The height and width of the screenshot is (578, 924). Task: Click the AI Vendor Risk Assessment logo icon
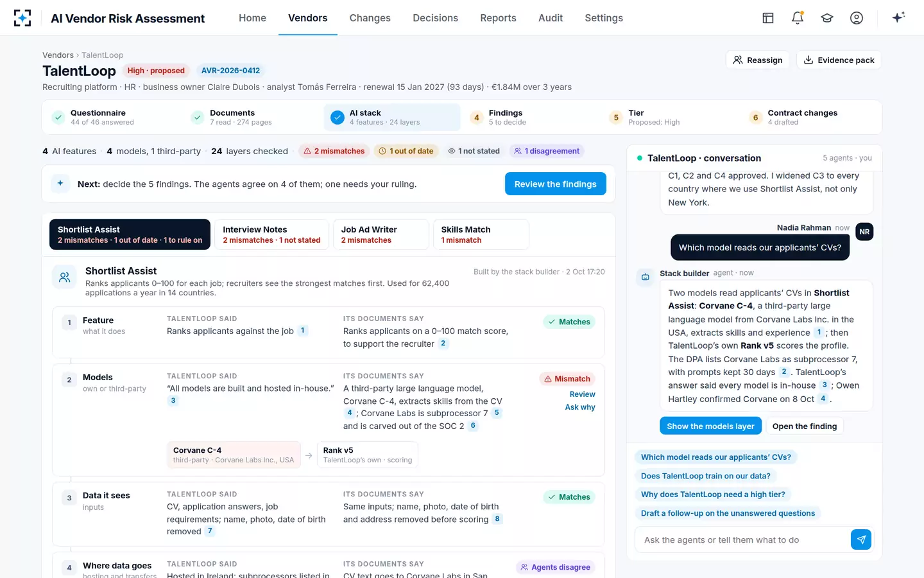(22, 18)
